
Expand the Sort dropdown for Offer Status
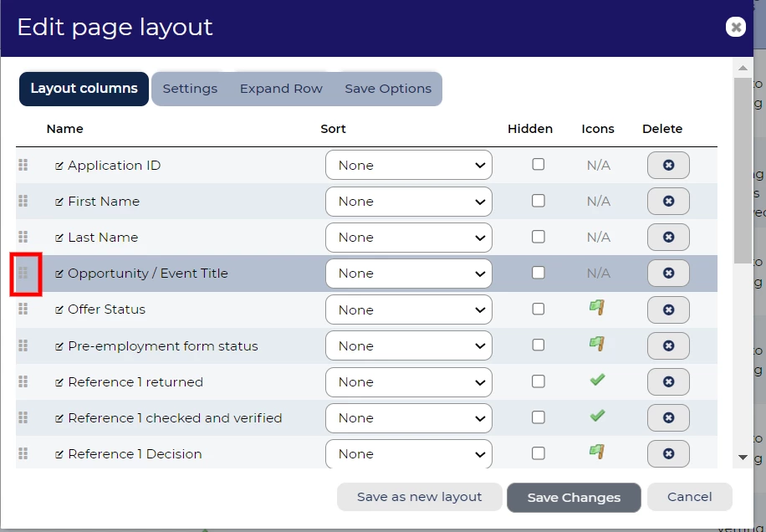pos(408,309)
